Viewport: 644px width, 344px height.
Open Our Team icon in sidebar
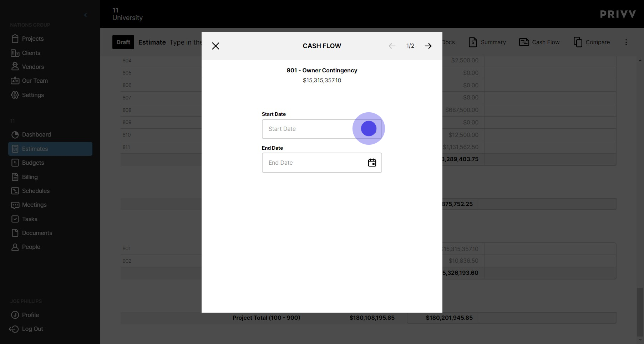(x=15, y=81)
